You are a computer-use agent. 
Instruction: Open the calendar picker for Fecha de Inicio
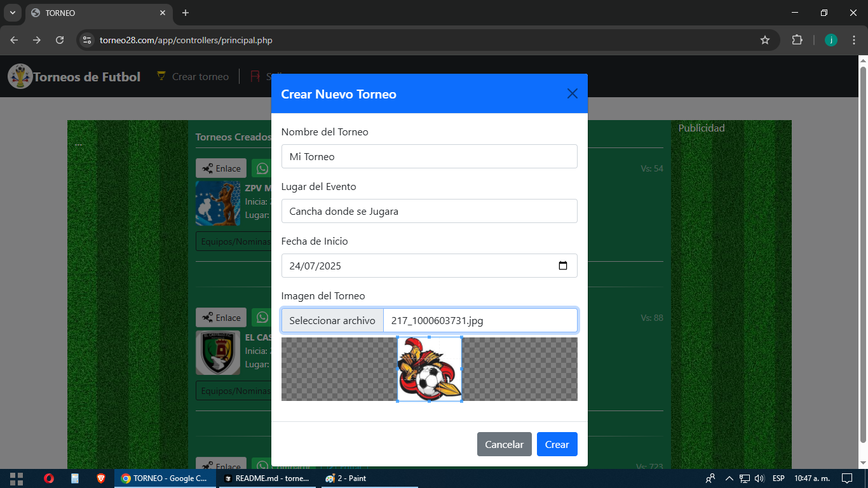[563, 266]
